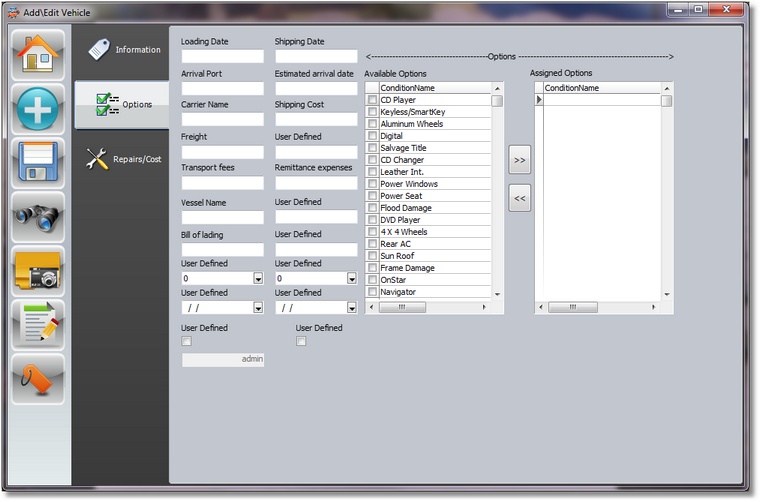Switch to the Information tab
The height and width of the screenshot is (502, 760).
tap(122, 49)
